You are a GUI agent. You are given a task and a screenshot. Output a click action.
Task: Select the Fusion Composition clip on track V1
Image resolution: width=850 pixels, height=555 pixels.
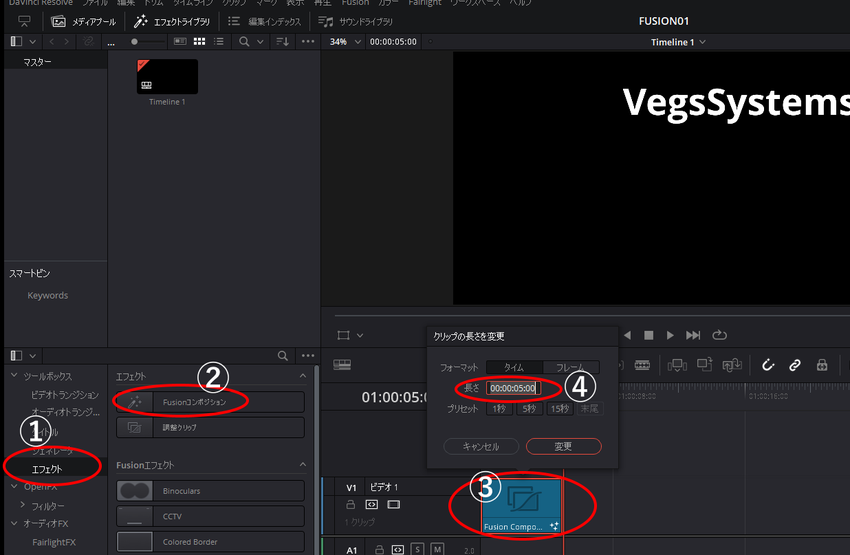coord(521,505)
